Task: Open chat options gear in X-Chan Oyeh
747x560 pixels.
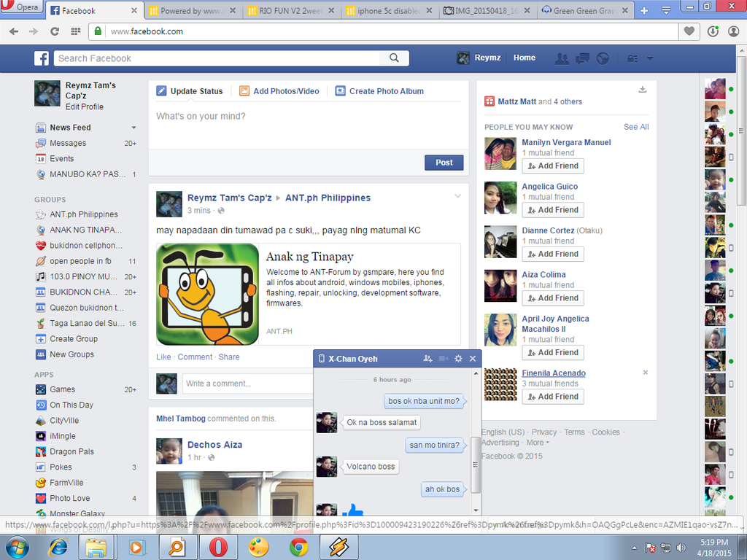Action: coord(458,359)
